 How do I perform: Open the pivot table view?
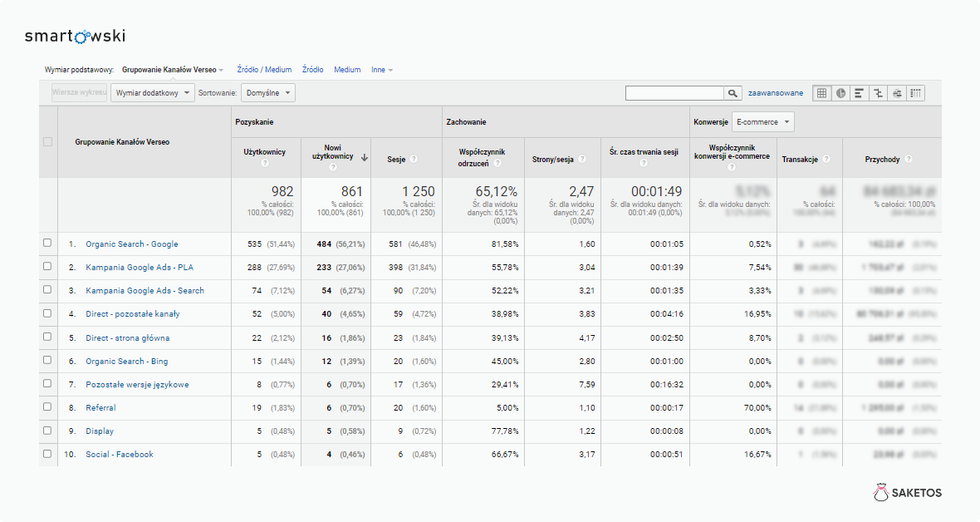pyautogui.click(x=915, y=93)
